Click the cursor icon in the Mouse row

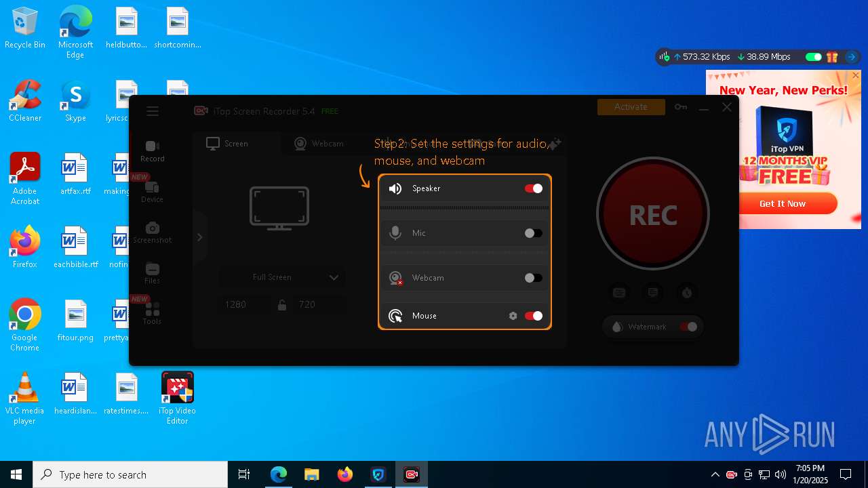395,316
